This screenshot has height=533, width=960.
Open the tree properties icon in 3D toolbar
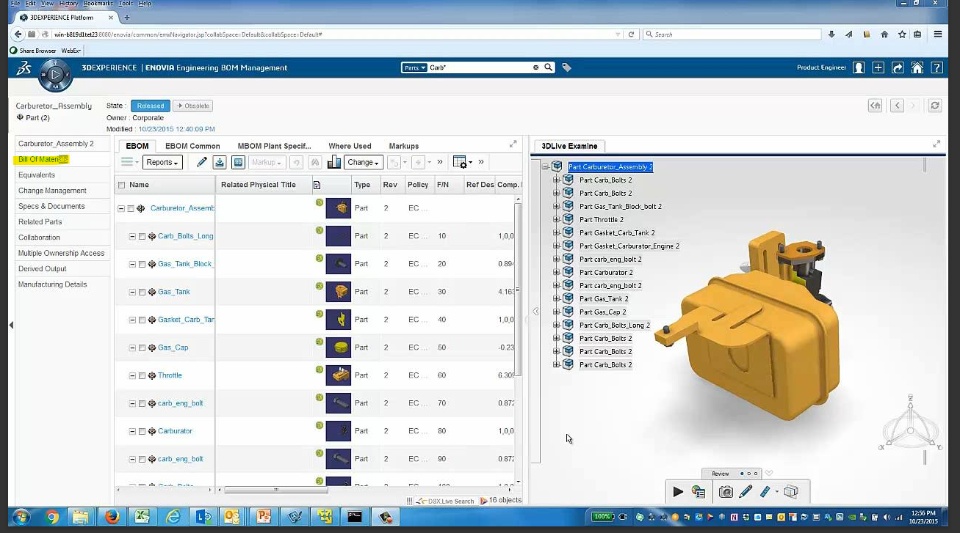coord(698,491)
